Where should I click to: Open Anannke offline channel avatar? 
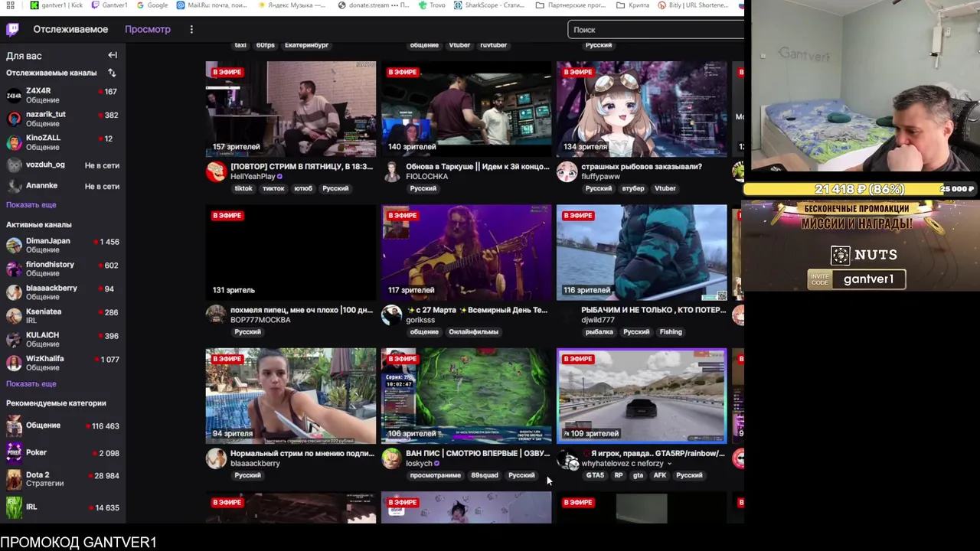14,186
